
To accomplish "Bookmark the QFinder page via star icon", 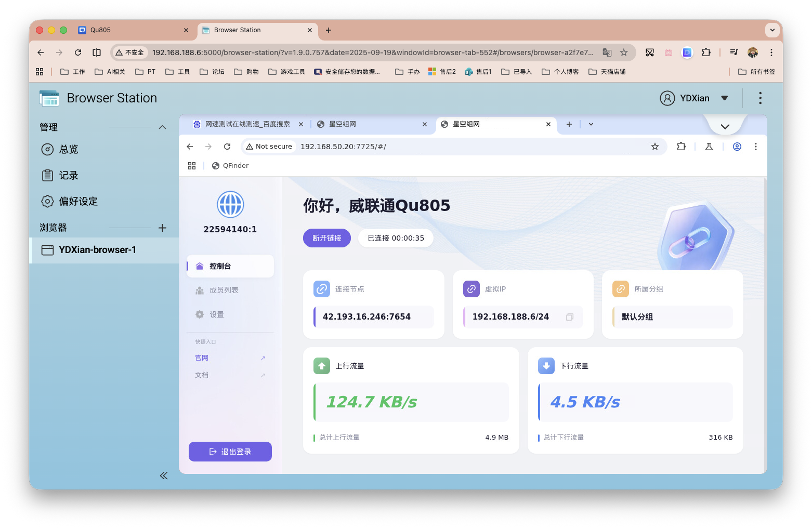I will (x=655, y=147).
